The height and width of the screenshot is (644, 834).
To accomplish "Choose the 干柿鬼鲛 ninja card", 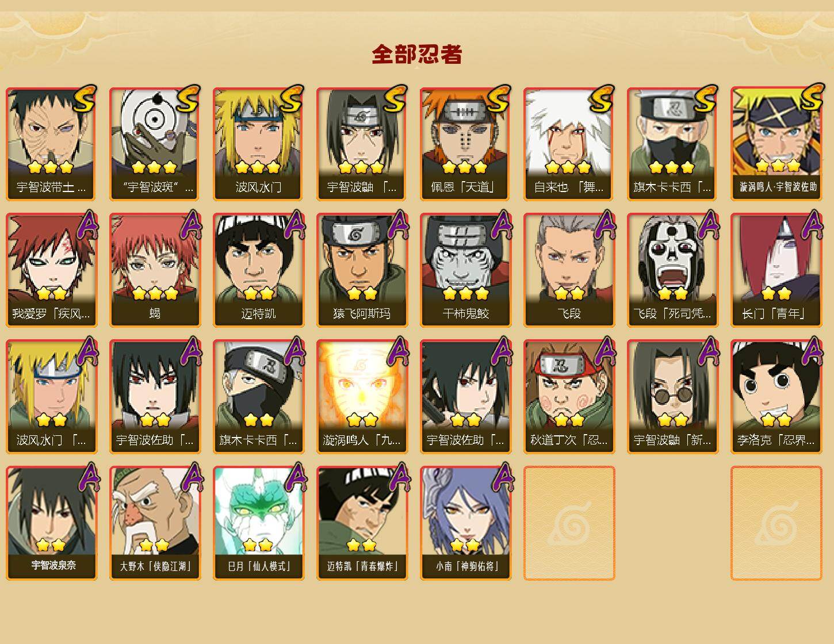I will click(466, 270).
